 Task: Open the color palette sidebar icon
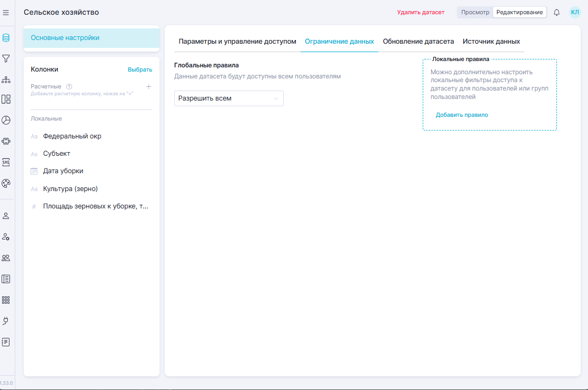6,183
